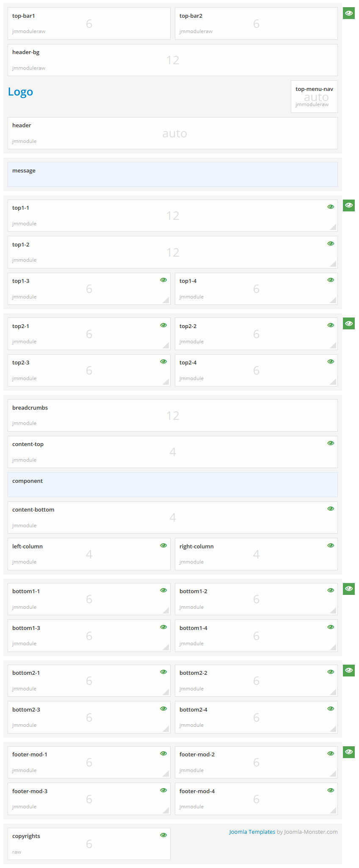Click resize handle corner of top1-2

[334, 264]
